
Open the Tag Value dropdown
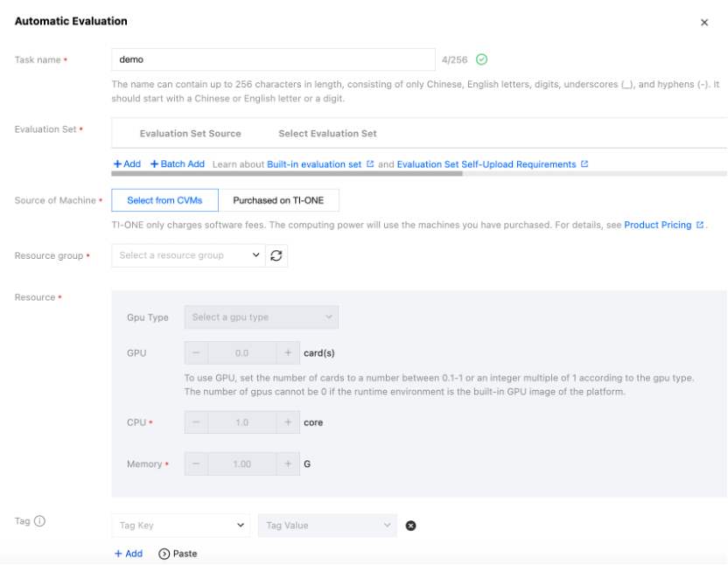click(327, 526)
